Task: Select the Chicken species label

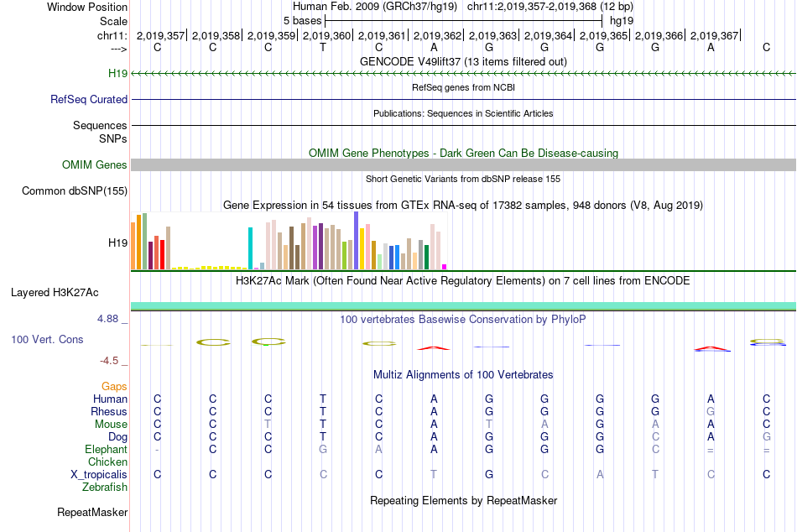Action: pos(107,462)
